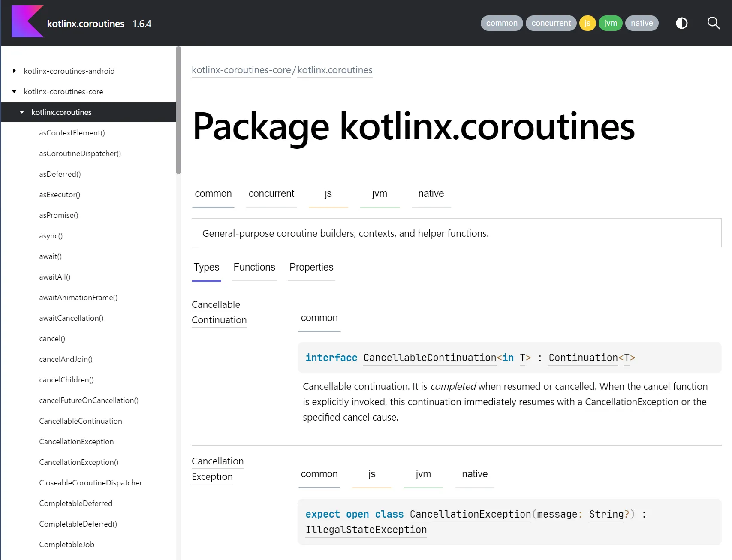Collapse the kotlinx-coroutines-core tree node

click(15, 92)
